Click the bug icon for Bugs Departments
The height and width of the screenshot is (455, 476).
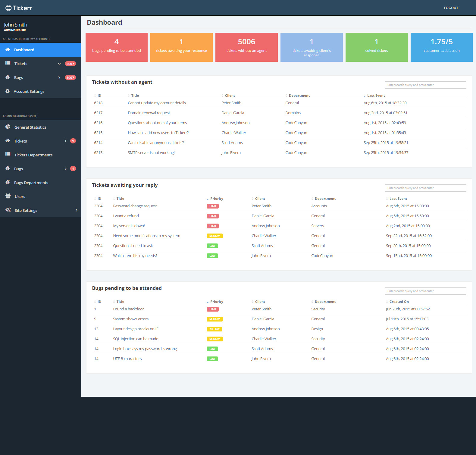click(x=8, y=182)
